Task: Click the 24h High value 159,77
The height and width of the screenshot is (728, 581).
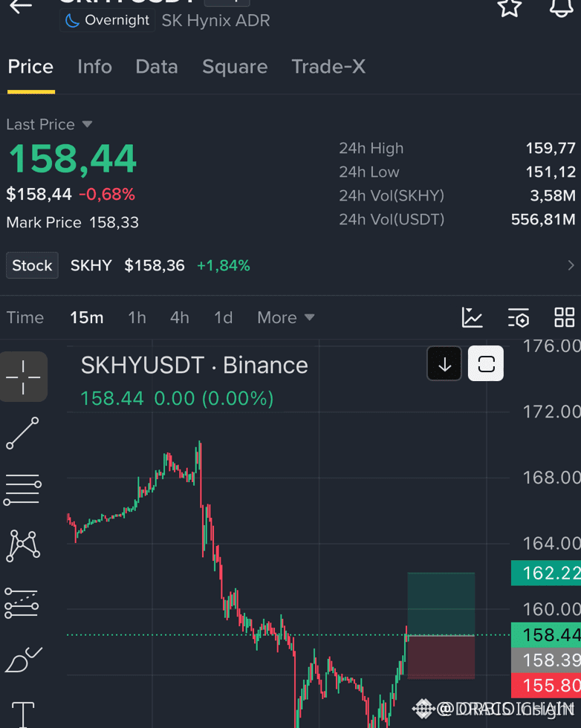Action: [x=551, y=149]
